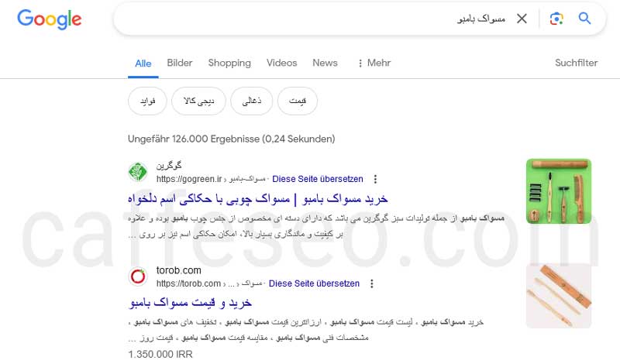
Task: Click the torob.com site name
Action: tap(179, 270)
